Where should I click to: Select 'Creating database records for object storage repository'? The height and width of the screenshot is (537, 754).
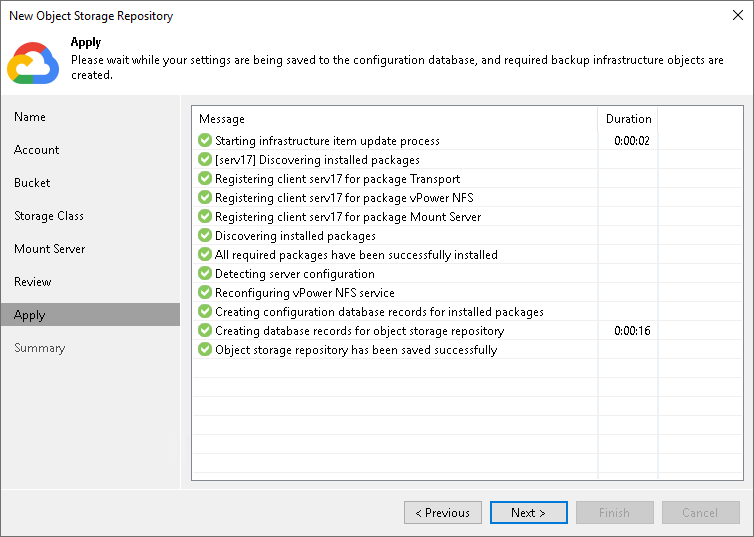360,331
